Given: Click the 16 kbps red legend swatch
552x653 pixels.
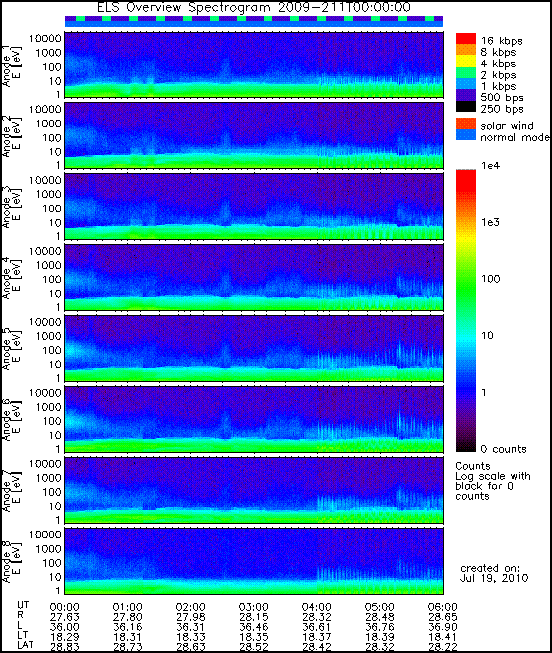Looking at the screenshot, I should tap(466, 38).
